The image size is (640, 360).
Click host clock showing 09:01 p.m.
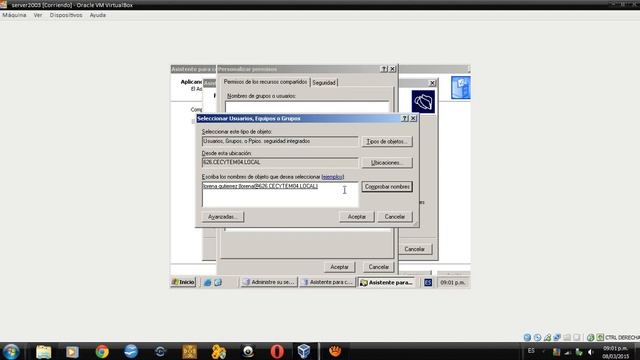616,352
